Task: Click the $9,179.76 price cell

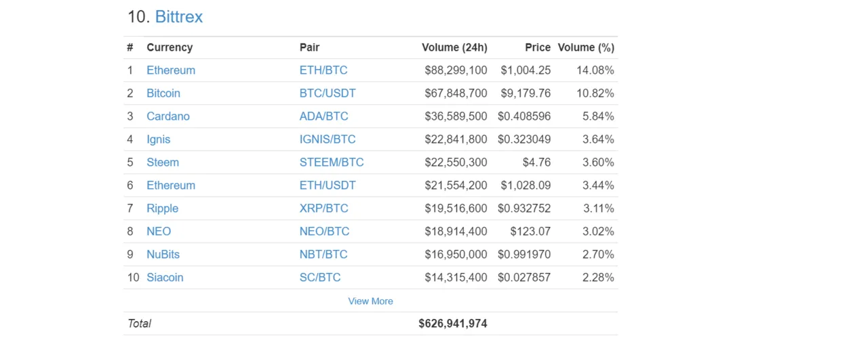Action: pos(526,93)
